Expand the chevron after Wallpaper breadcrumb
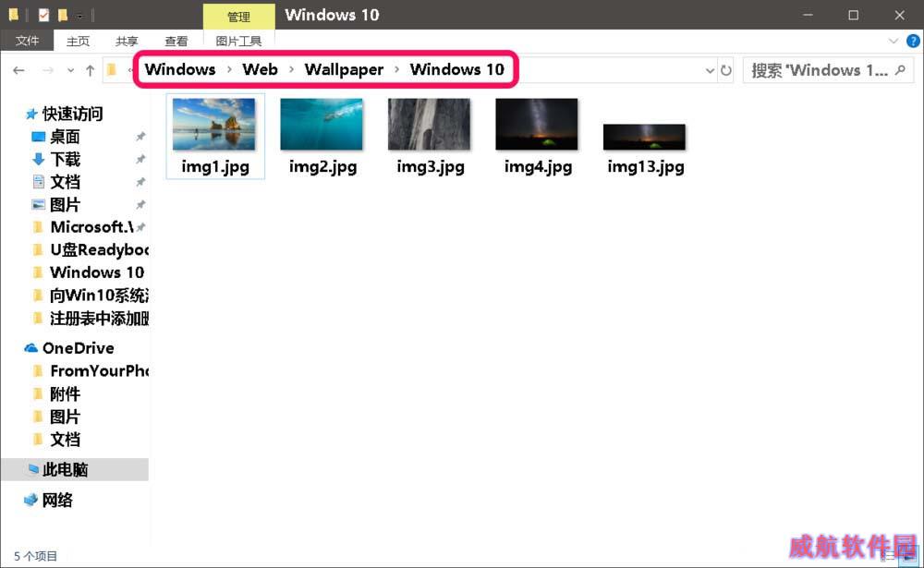Screen dimensions: 924x568 point(396,70)
